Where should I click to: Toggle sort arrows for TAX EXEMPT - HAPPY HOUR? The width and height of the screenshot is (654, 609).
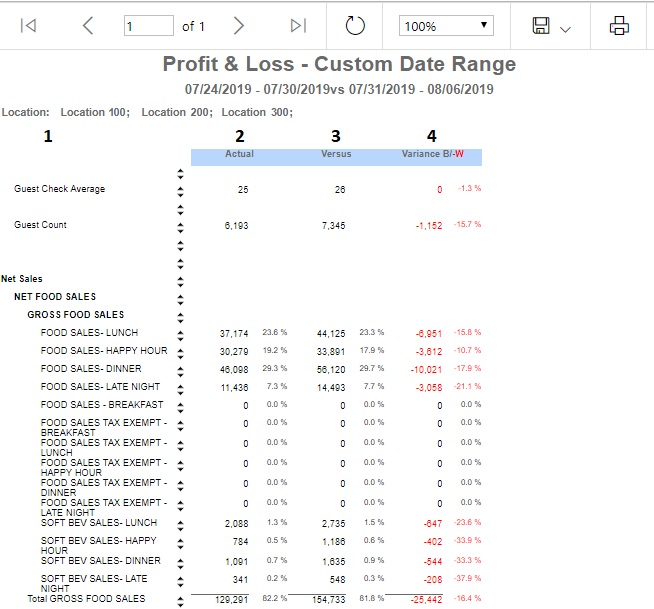[180, 466]
